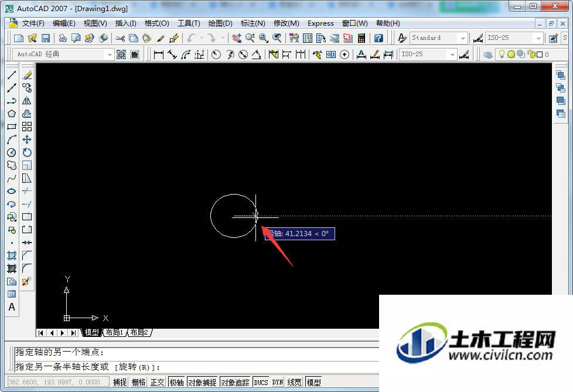Activate the Erase tool in the modify toolbar
The image size is (573, 392).
point(27,75)
